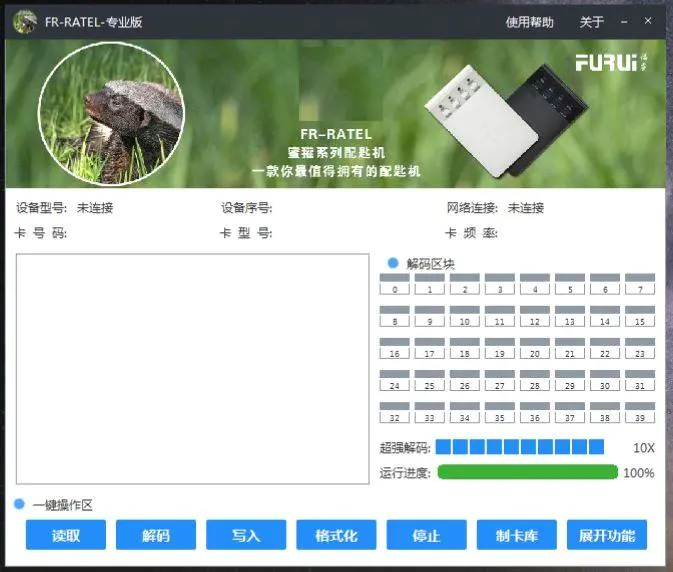Image resolution: width=673 pixels, height=572 pixels.
Task: Select decode block 23
Action: [x=640, y=348]
